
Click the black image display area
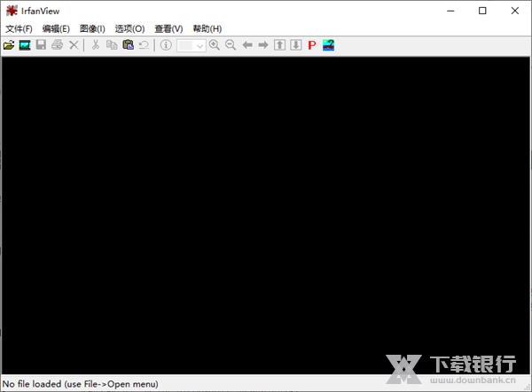266,213
